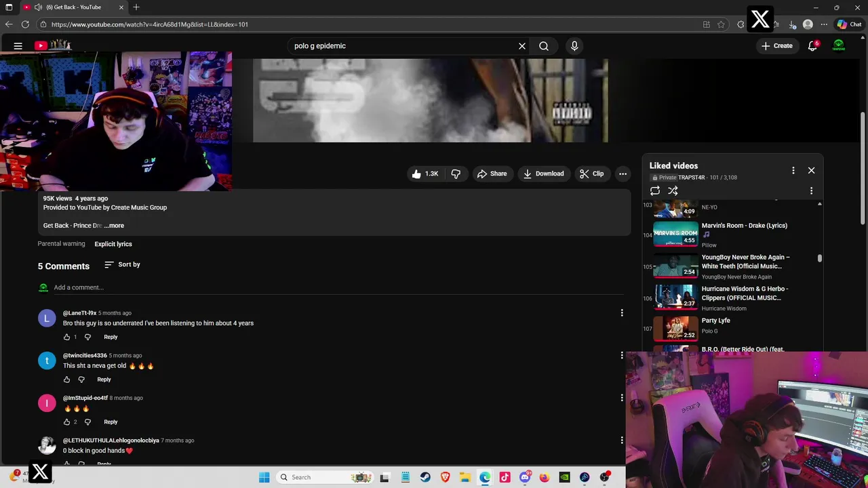The image size is (868, 488).
Task: Open the Create menu button
Action: tap(776, 46)
